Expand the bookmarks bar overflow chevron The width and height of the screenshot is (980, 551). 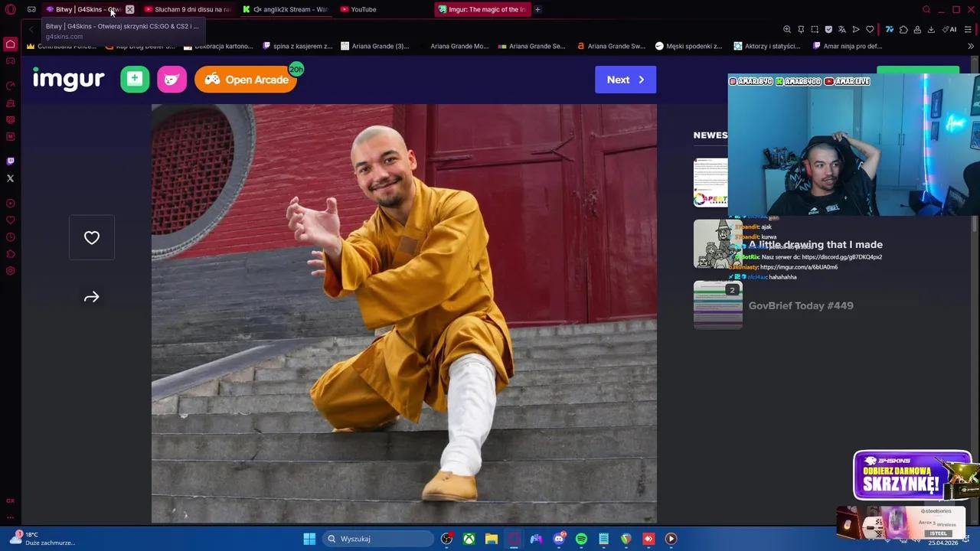coord(970,46)
